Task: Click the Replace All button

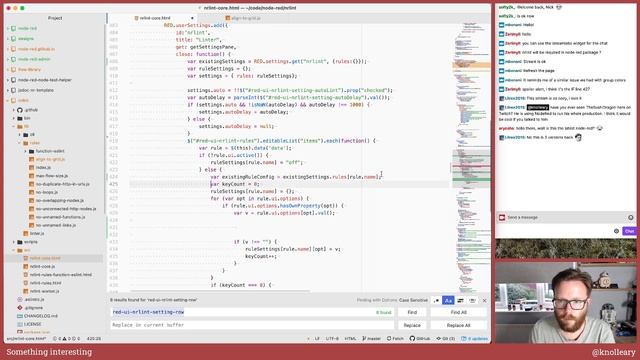Action: [x=458, y=325]
